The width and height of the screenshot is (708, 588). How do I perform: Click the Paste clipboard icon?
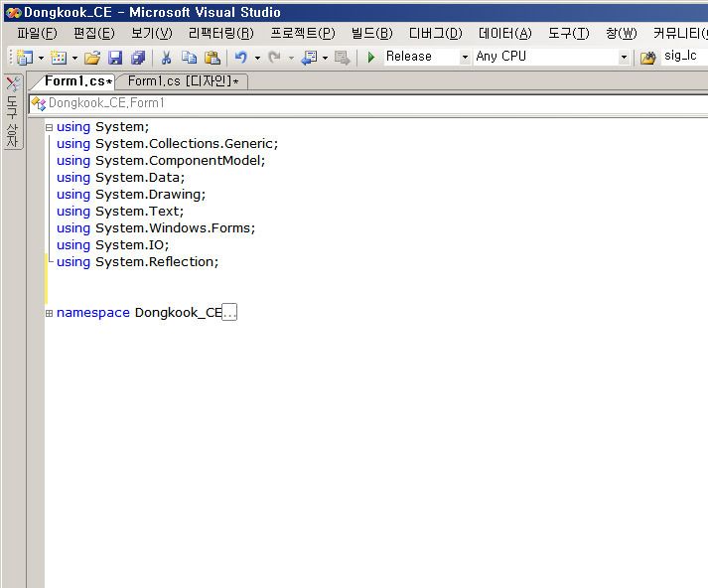coord(212,58)
